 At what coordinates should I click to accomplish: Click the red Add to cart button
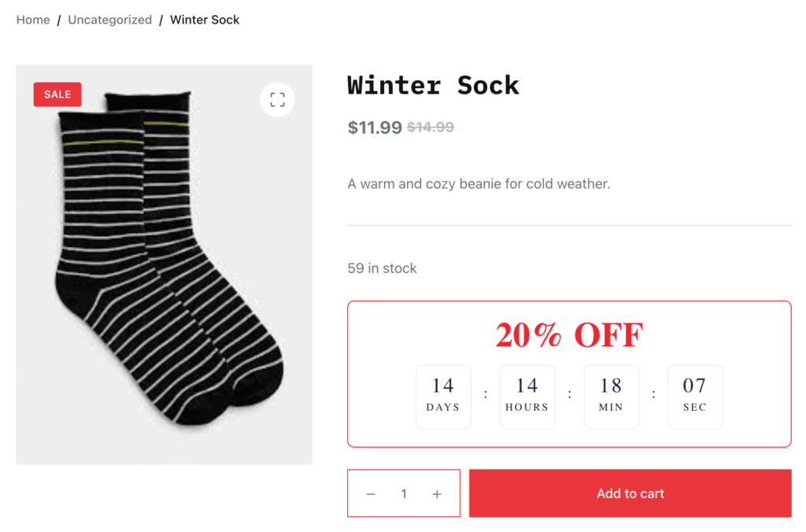pyautogui.click(x=630, y=493)
